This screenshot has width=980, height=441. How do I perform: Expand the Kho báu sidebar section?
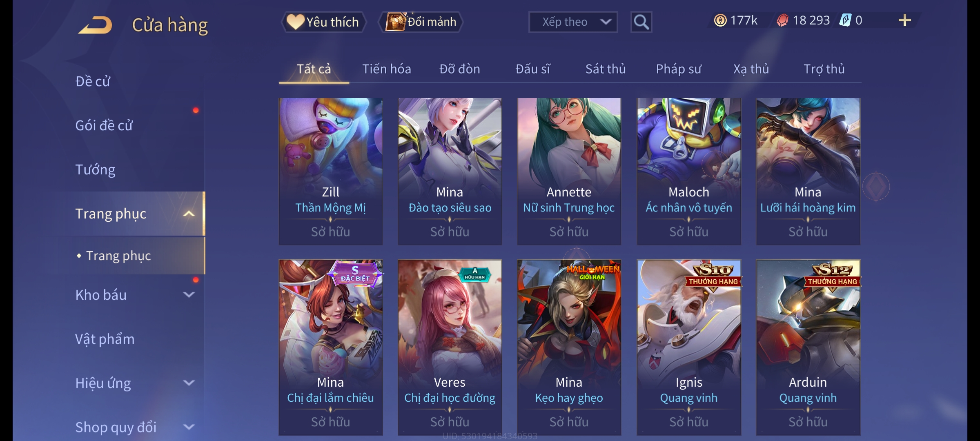coord(189,295)
